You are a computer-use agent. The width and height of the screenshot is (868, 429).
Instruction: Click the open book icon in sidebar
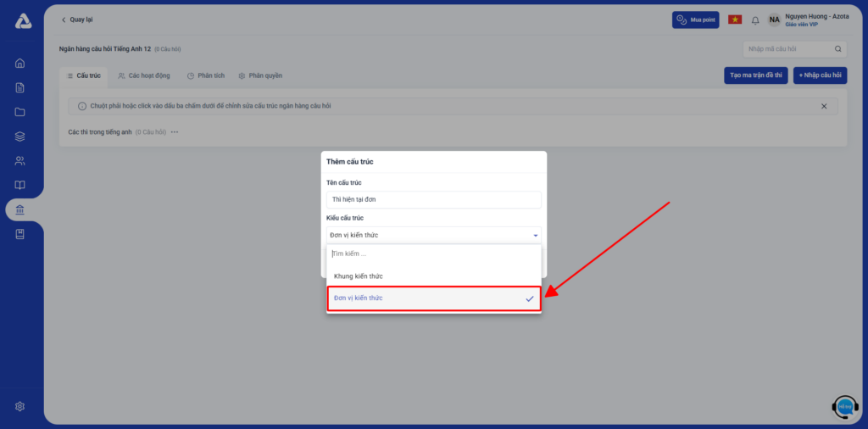click(x=20, y=186)
